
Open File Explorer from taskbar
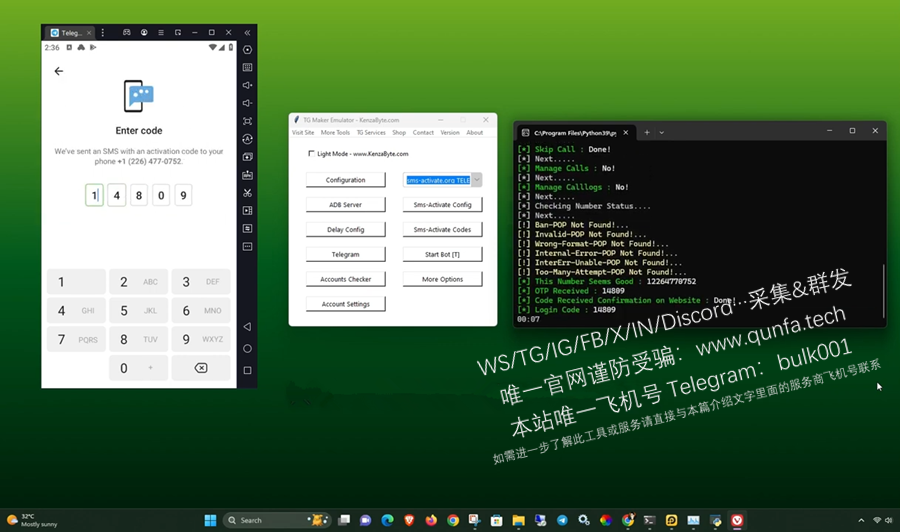point(518,520)
